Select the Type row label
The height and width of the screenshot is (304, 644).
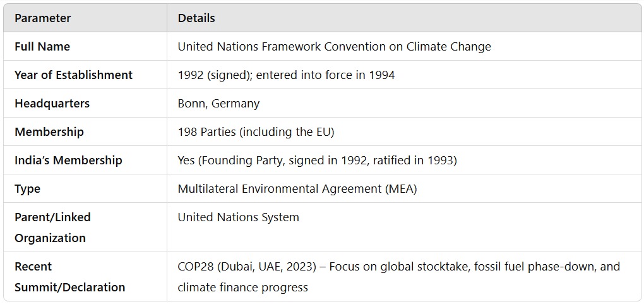(28, 189)
